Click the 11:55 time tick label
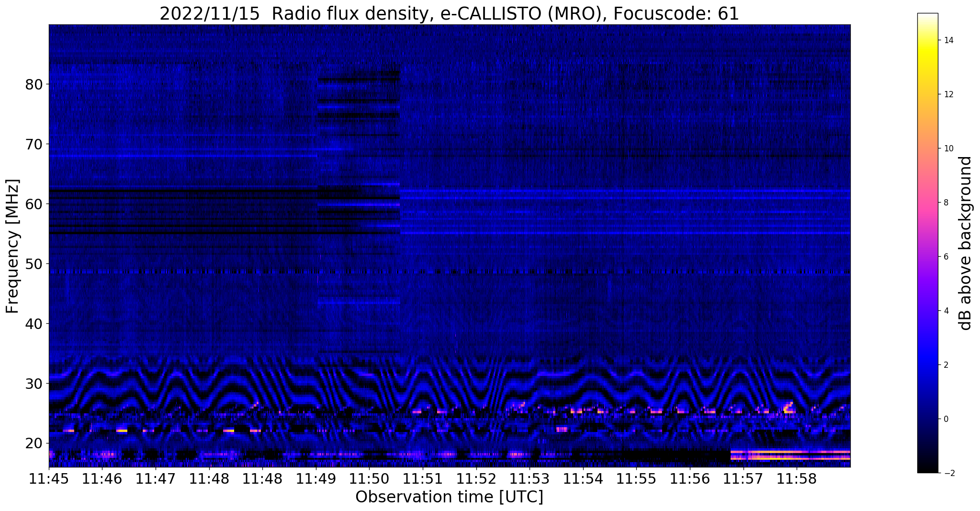The image size is (980, 511). (x=636, y=479)
